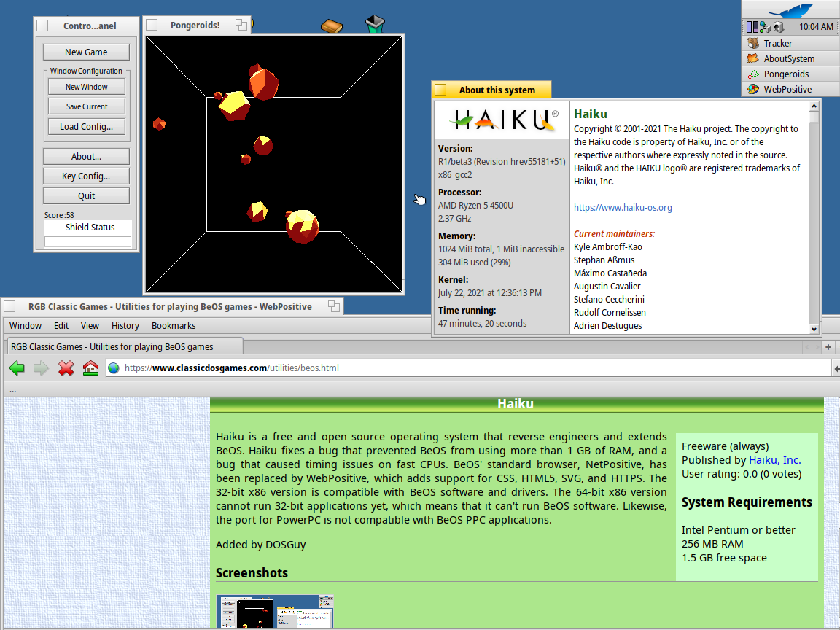This screenshot has width=840, height=630.
Task: Open the View menu in WebPositive
Action: click(90, 326)
